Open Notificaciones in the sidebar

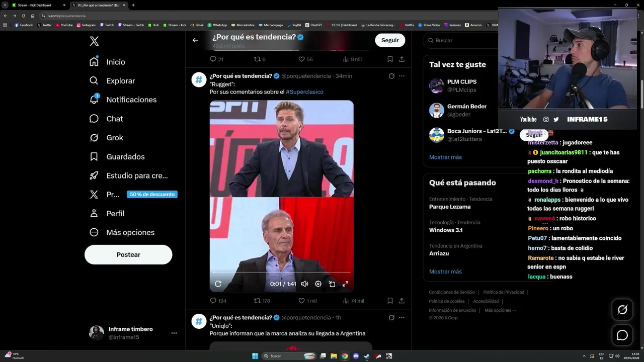[123, 100]
